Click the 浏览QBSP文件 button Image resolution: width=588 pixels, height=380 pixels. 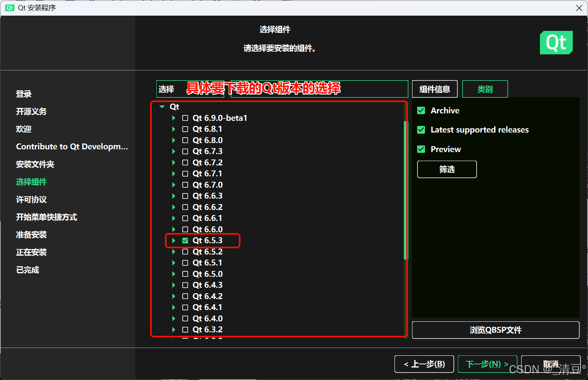point(495,330)
